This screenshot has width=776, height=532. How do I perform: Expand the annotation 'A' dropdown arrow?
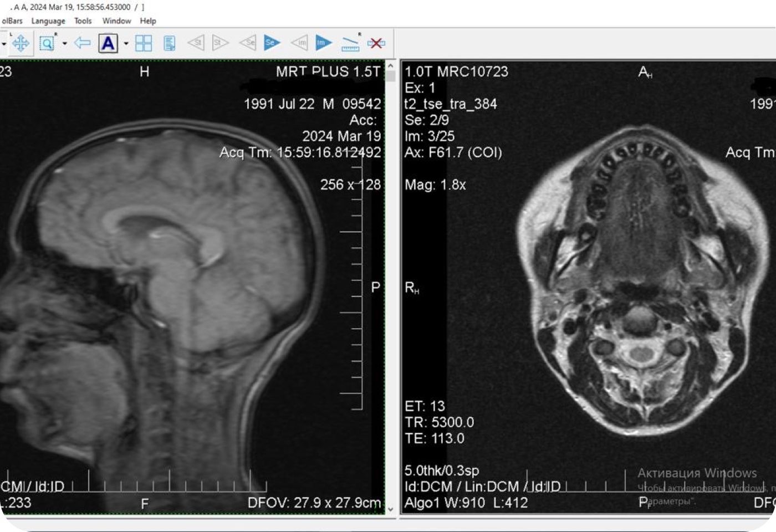click(x=126, y=43)
